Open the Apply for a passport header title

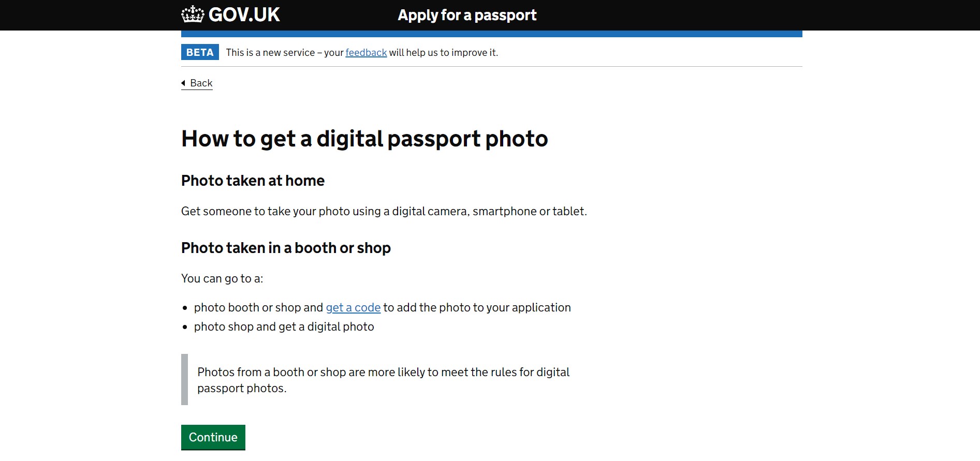(x=467, y=16)
